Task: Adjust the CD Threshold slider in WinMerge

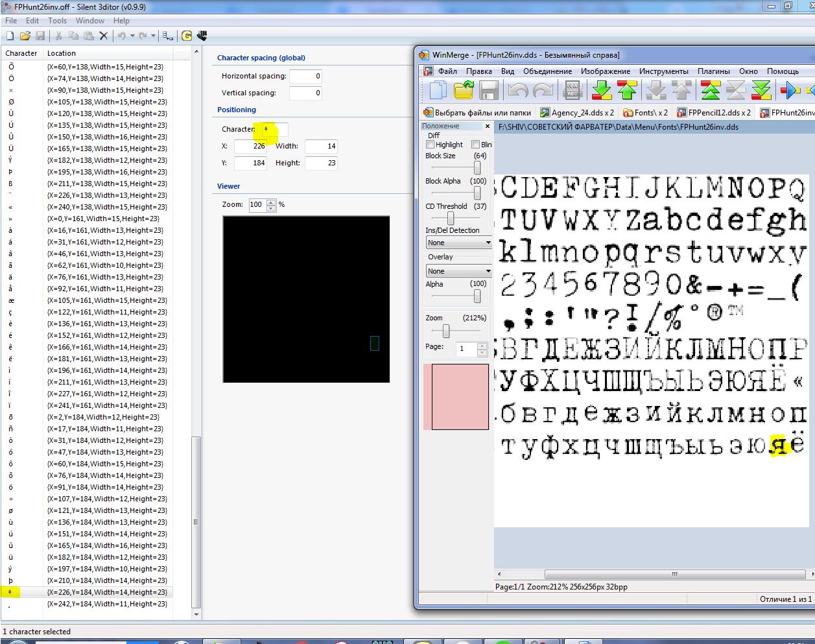Action: click(x=450, y=219)
